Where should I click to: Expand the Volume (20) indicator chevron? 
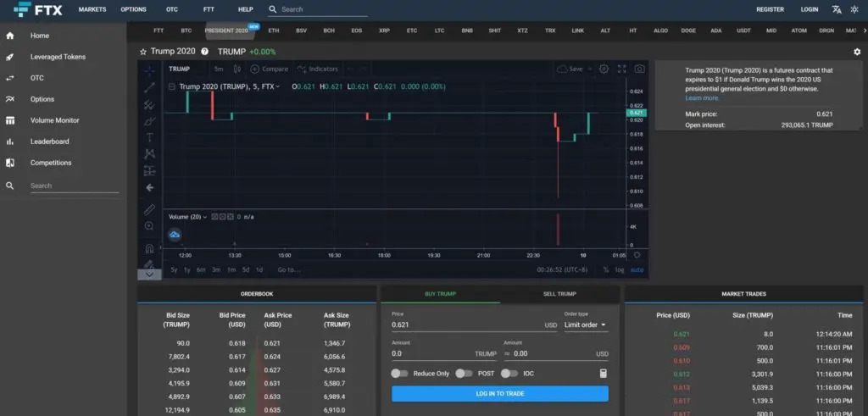click(x=205, y=218)
